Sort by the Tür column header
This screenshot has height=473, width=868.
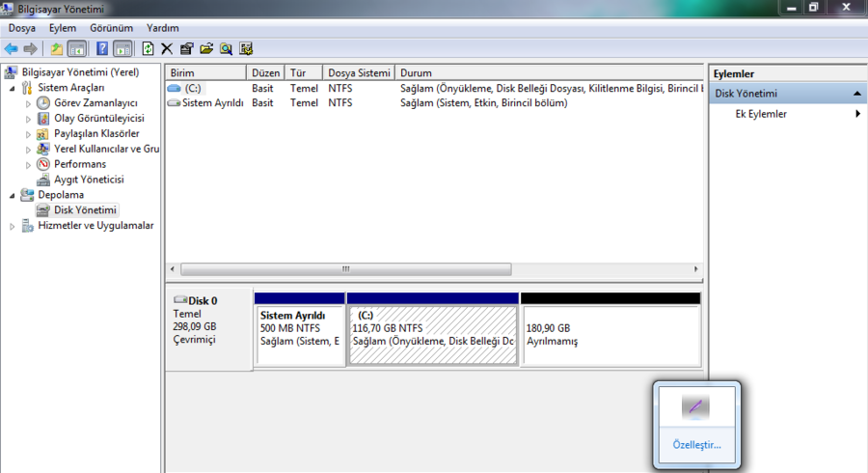(304, 72)
